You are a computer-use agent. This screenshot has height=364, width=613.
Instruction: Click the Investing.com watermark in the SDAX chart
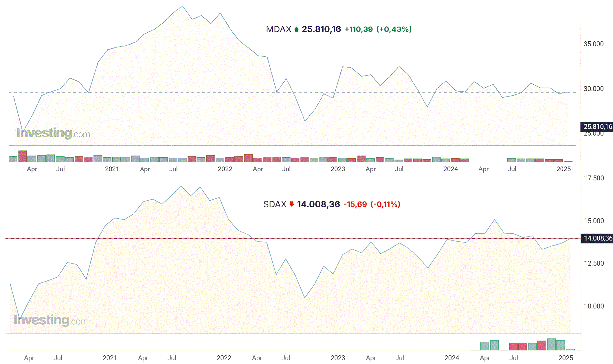51,320
